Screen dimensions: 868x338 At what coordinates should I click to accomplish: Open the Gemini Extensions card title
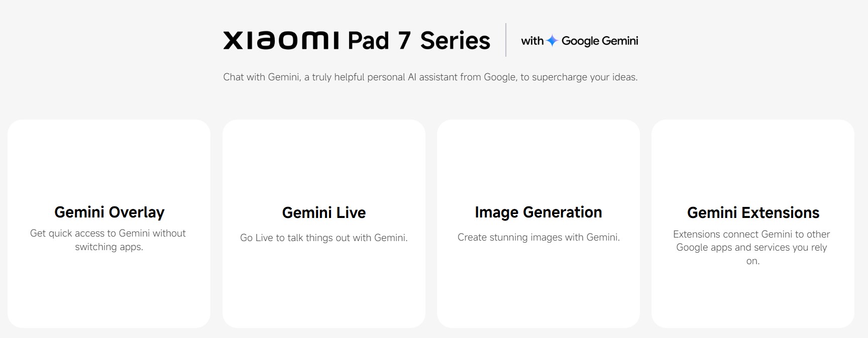753,213
